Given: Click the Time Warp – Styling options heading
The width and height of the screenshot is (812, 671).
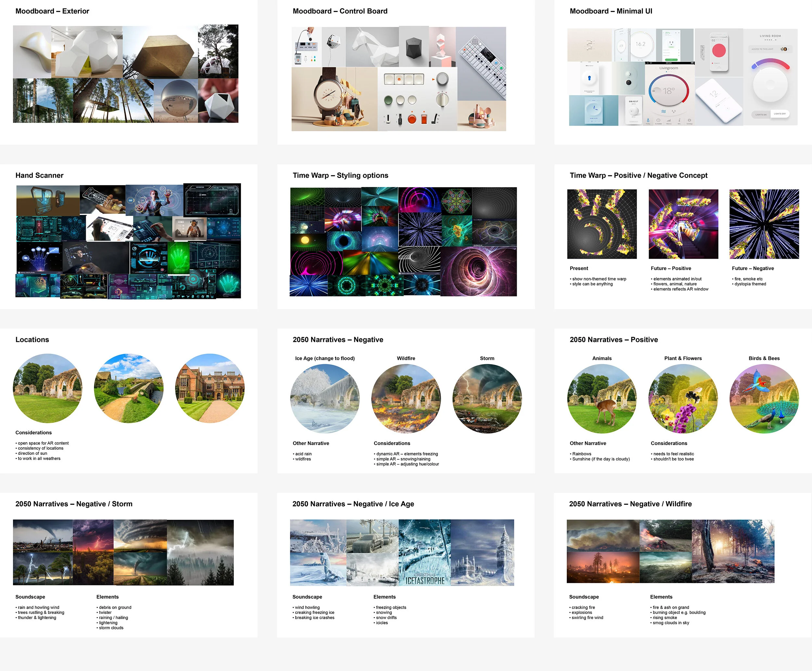Looking at the screenshot, I should point(340,176).
